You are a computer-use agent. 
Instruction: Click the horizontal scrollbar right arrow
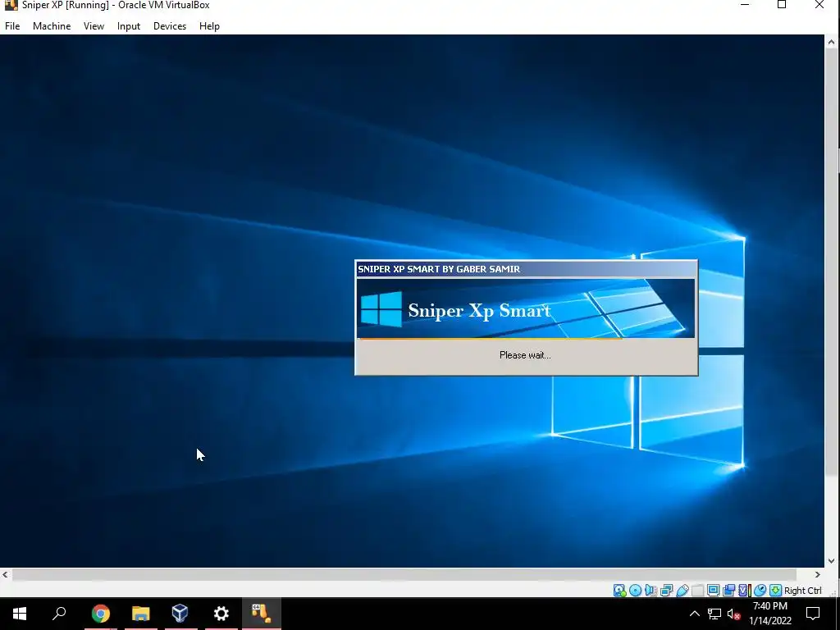[818, 574]
